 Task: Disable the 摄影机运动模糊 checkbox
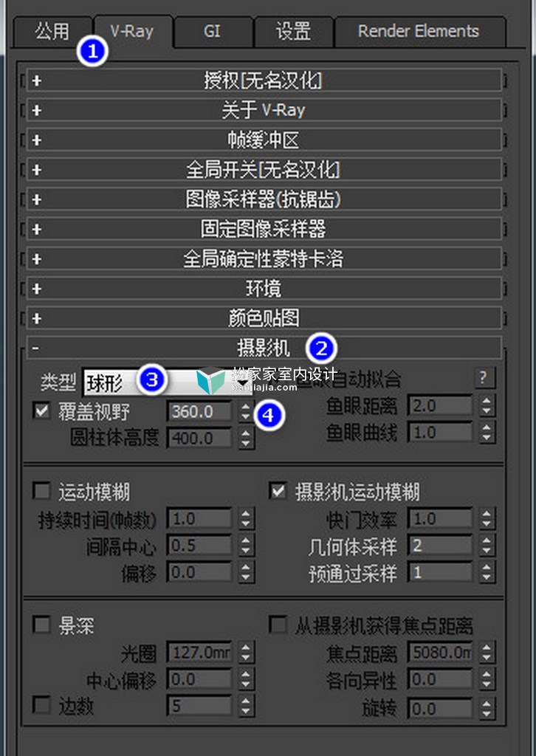click(x=278, y=491)
